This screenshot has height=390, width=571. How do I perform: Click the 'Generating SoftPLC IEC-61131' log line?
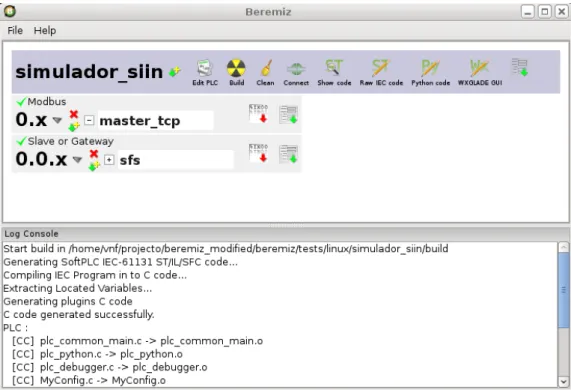pyautogui.click(x=120, y=262)
